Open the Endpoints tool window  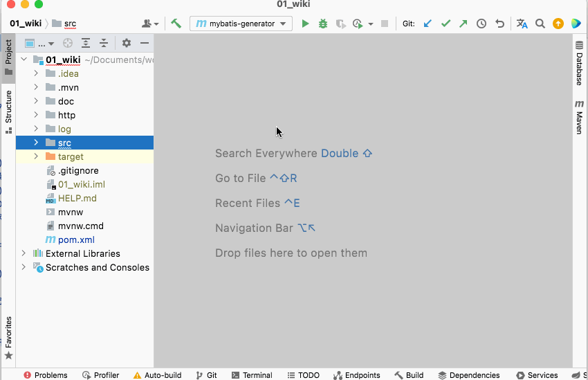(x=357, y=375)
